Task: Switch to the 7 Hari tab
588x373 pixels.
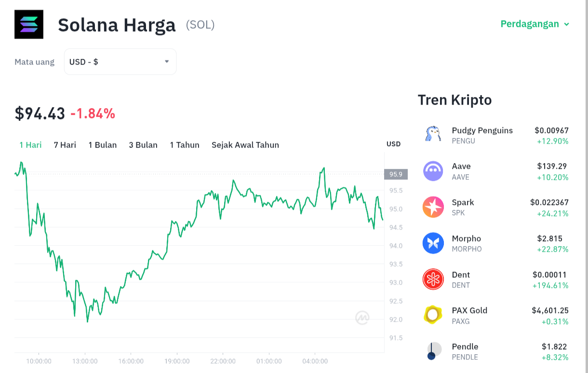Action: tap(65, 145)
